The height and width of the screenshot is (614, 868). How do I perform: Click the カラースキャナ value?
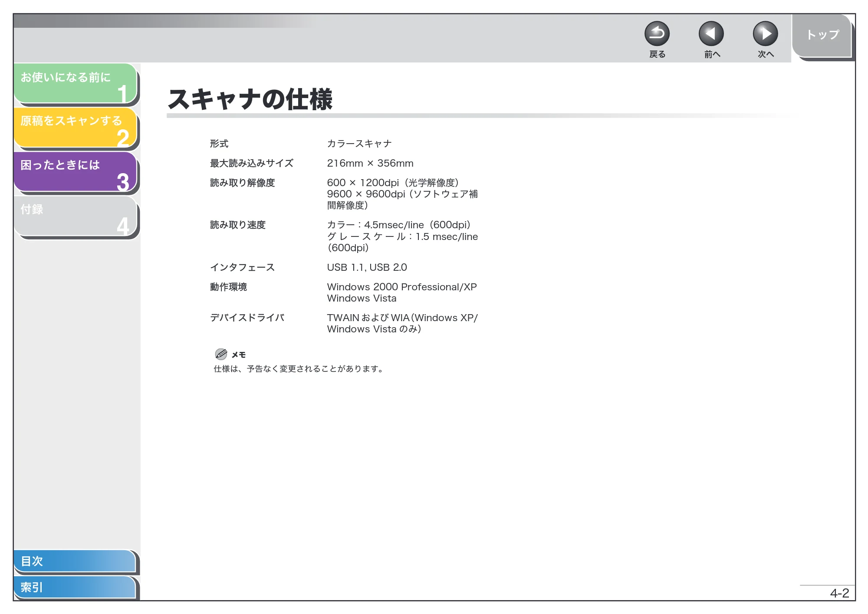tap(359, 144)
